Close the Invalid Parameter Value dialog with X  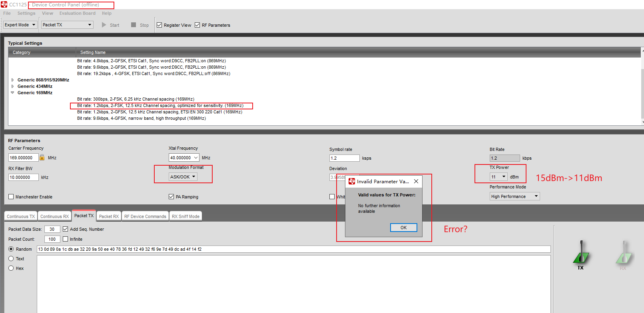(x=416, y=181)
